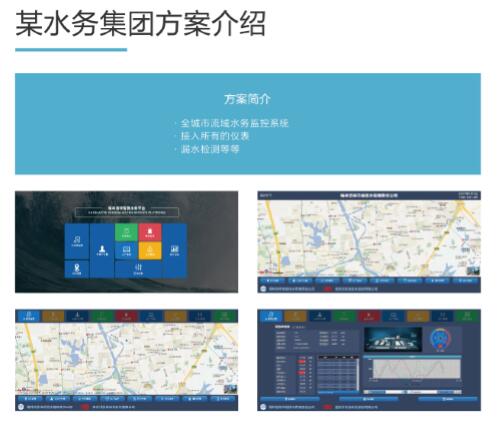Click the satellite thumbnail on the top-right map
Viewport: 498px width, 422px height.
click(x=473, y=271)
